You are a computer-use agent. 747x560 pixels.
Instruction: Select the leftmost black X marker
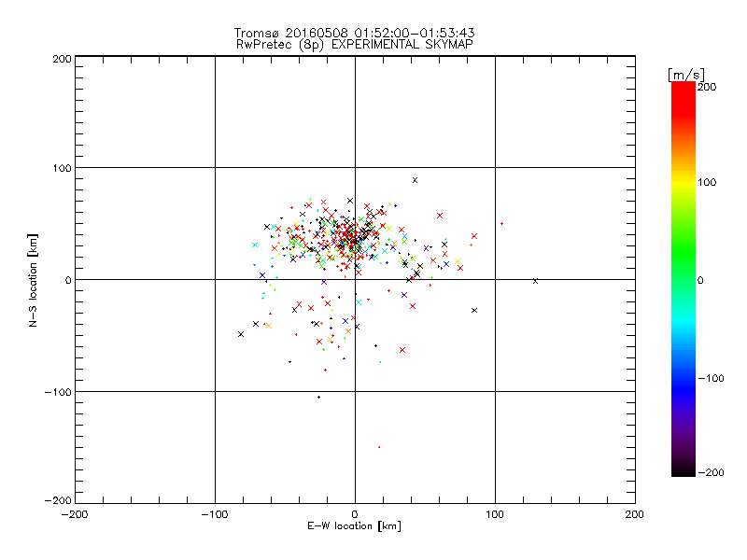pyautogui.click(x=241, y=334)
